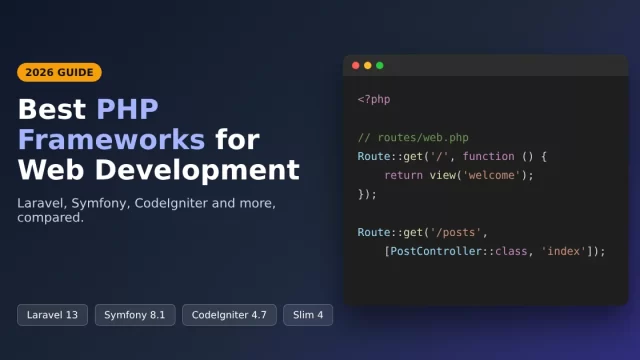Click the 2026 GUIDE badge
The width and height of the screenshot is (640, 360).
59,72
